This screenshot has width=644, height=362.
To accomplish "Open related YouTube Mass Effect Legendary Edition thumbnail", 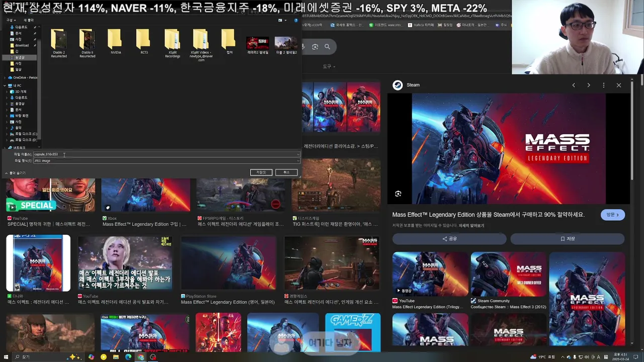I will pyautogui.click(x=430, y=274).
